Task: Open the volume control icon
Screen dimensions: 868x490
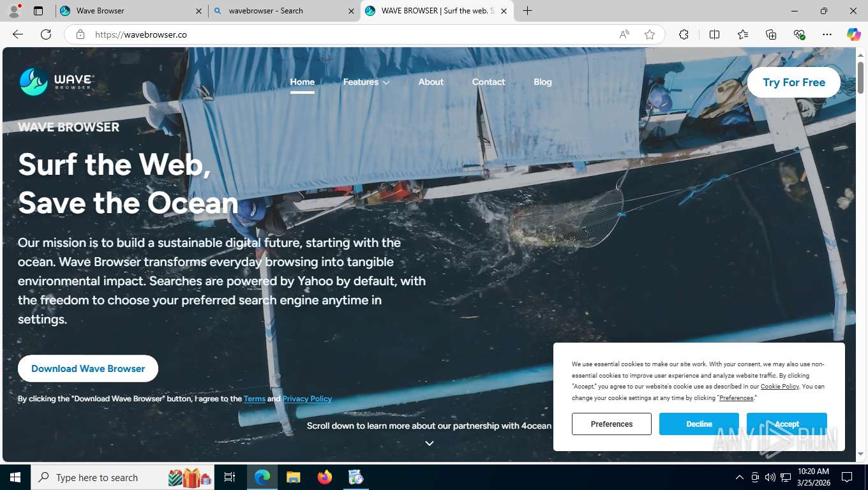Action: [770, 477]
